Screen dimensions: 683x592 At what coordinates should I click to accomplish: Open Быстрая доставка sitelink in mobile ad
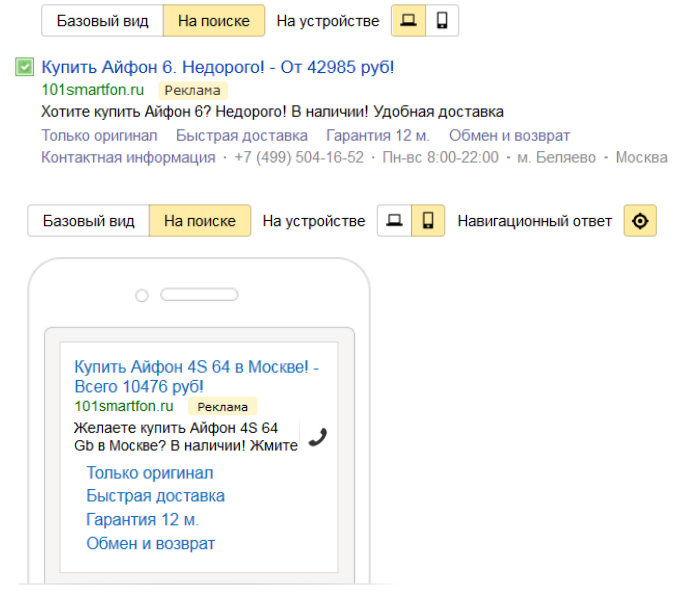pos(156,496)
